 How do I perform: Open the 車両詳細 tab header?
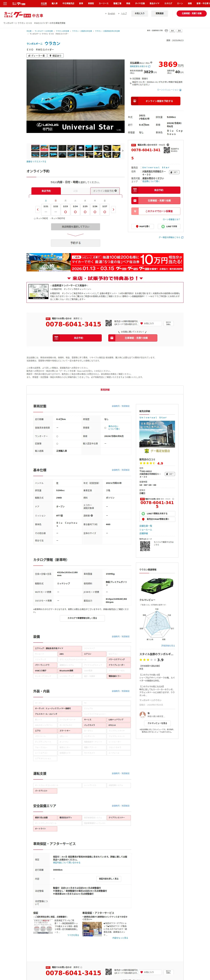click(105, 390)
